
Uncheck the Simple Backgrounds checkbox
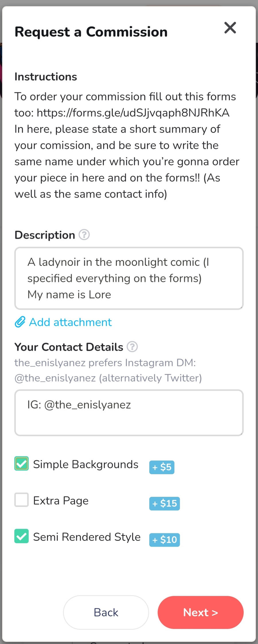(21, 463)
